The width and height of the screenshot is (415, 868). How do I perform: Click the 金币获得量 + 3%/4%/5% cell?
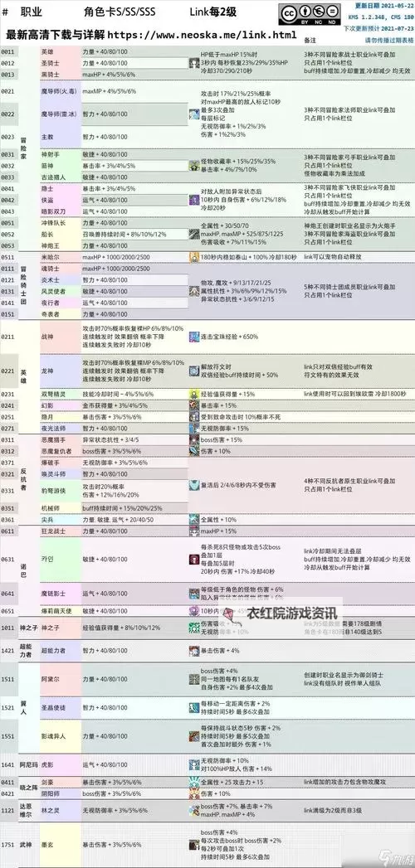coord(133,405)
